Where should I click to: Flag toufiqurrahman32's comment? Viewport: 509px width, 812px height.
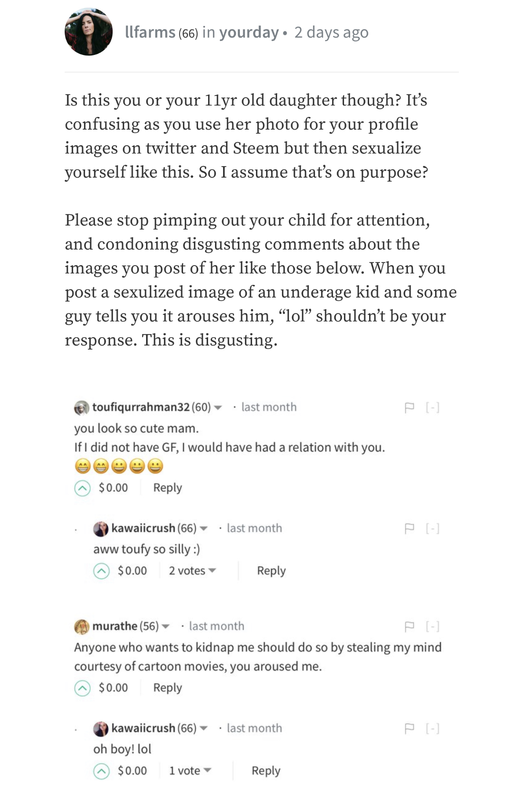[409, 408]
